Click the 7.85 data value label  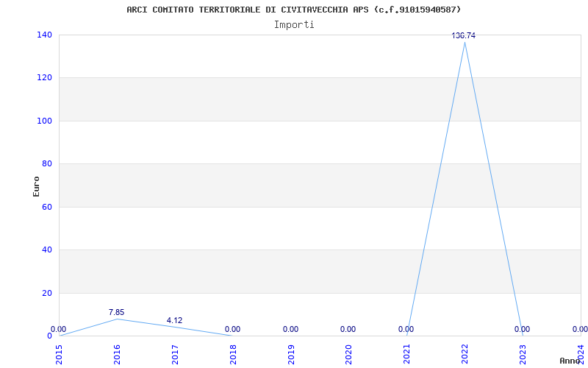[117, 312]
